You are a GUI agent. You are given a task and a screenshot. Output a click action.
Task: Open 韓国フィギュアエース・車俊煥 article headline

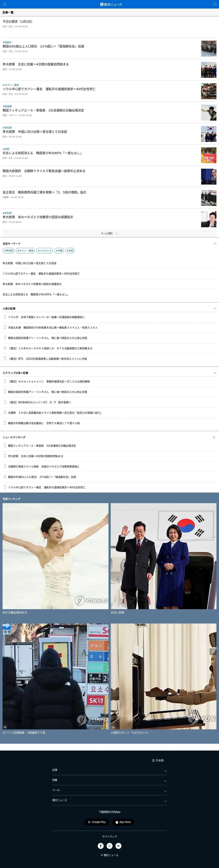pos(43,110)
